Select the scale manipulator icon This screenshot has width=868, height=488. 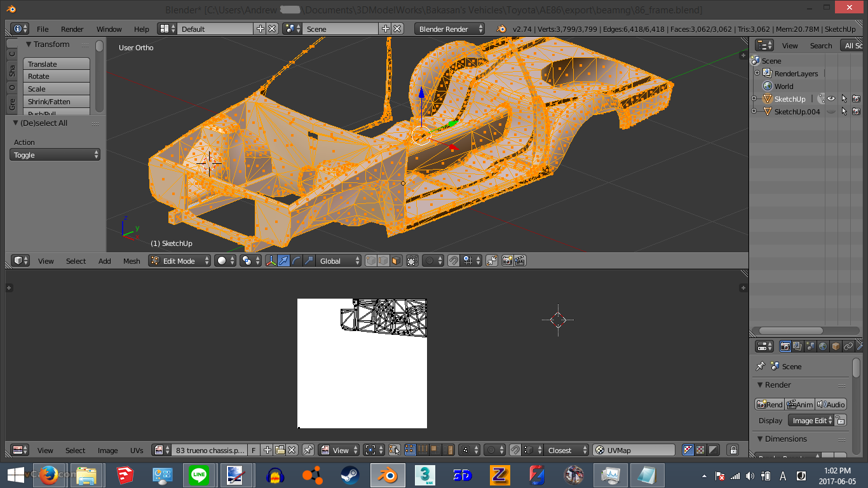tap(309, 261)
